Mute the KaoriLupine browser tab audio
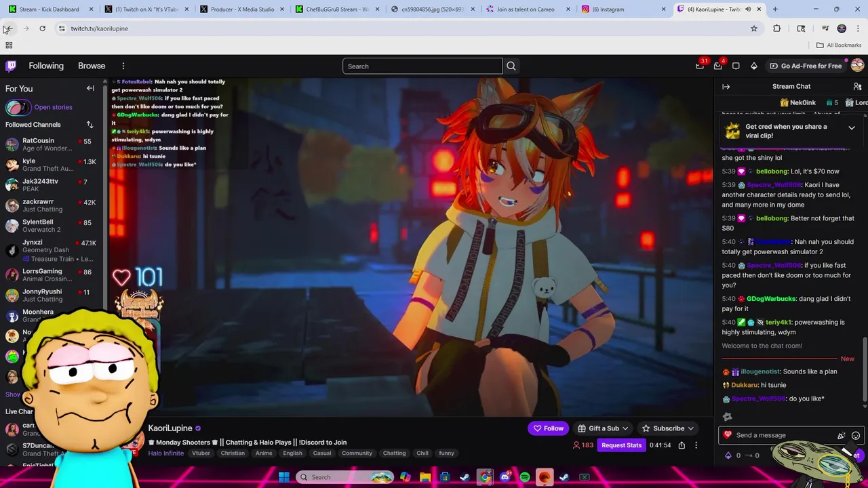The image size is (868, 488). [x=748, y=9]
